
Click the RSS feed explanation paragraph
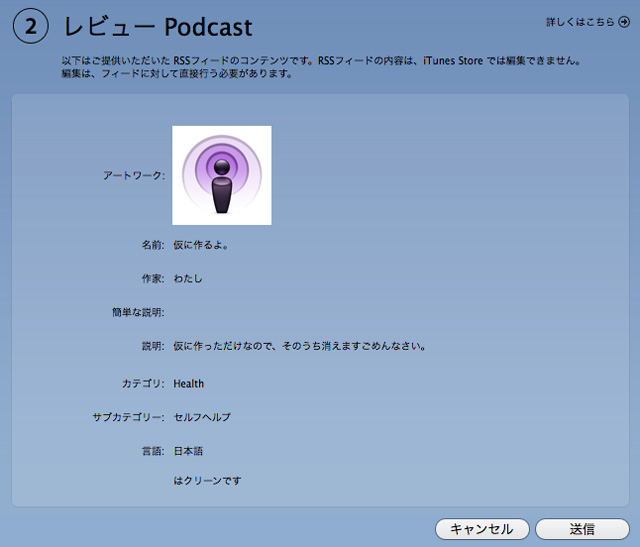tap(321, 67)
